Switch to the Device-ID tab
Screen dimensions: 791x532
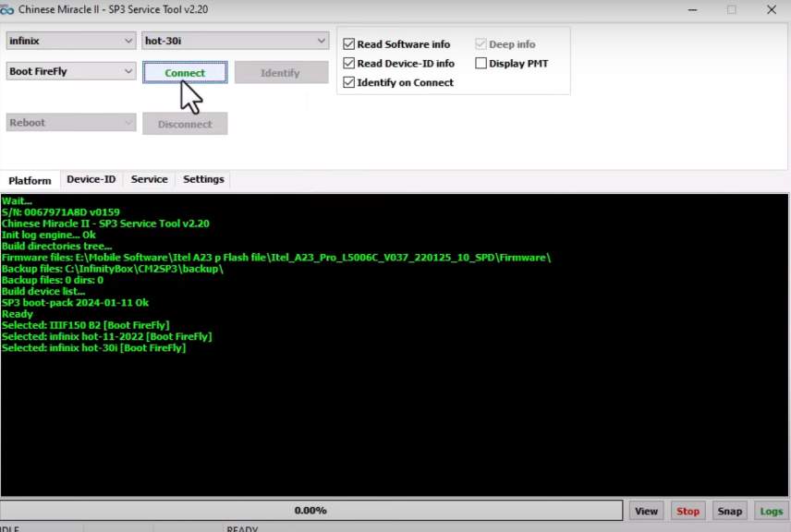click(91, 179)
